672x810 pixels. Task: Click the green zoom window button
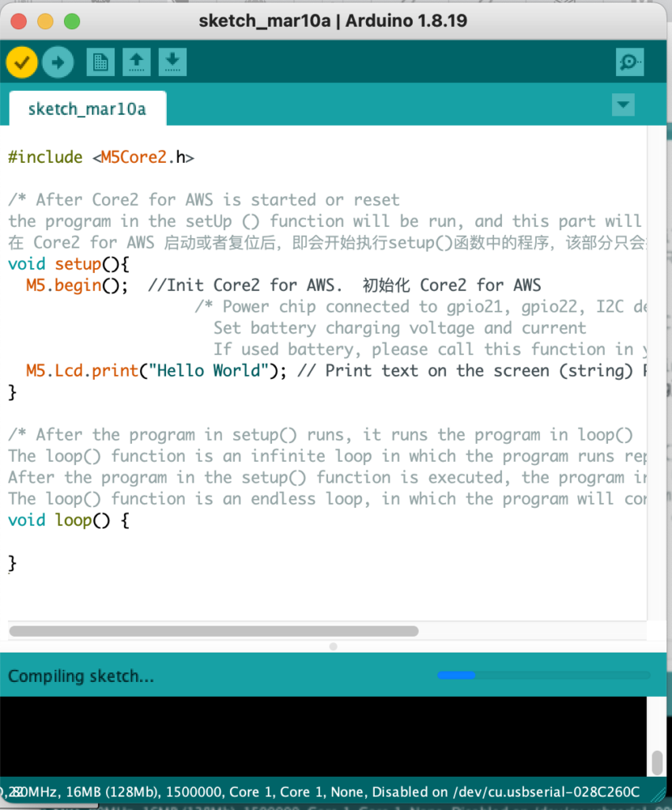pyautogui.click(x=72, y=21)
